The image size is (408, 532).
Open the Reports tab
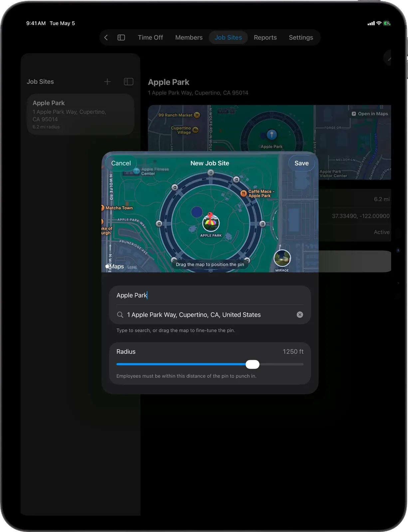265,38
